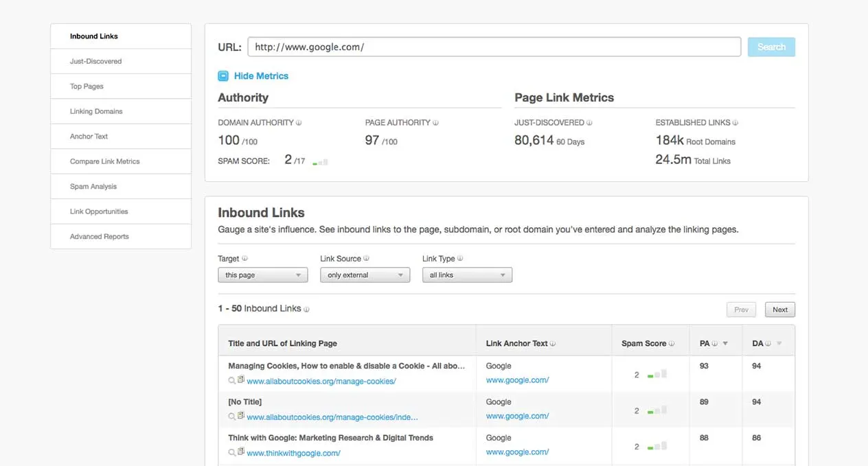Click 'Think with Google: Marketing Research' title
The height and width of the screenshot is (466, 868).
(330, 437)
